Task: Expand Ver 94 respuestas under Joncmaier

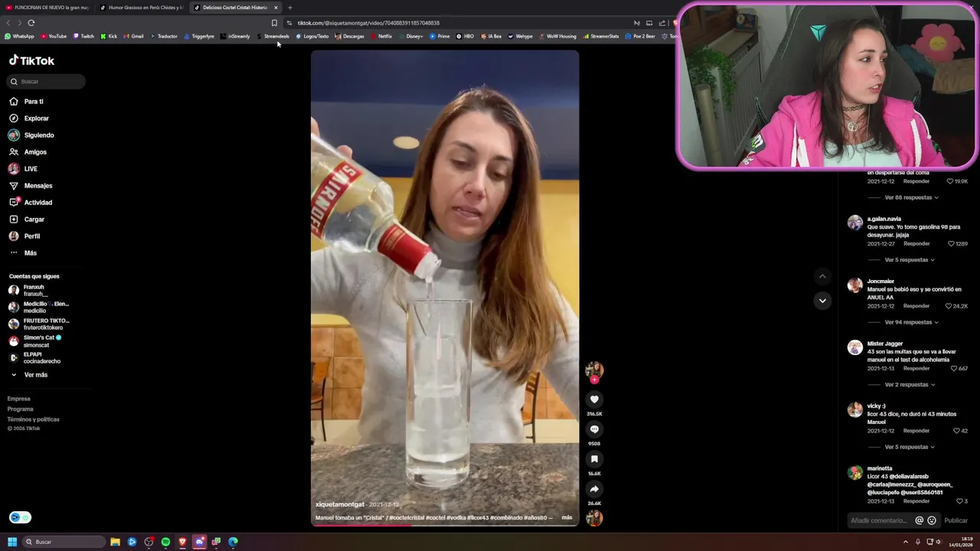Action: (x=911, y=322)
